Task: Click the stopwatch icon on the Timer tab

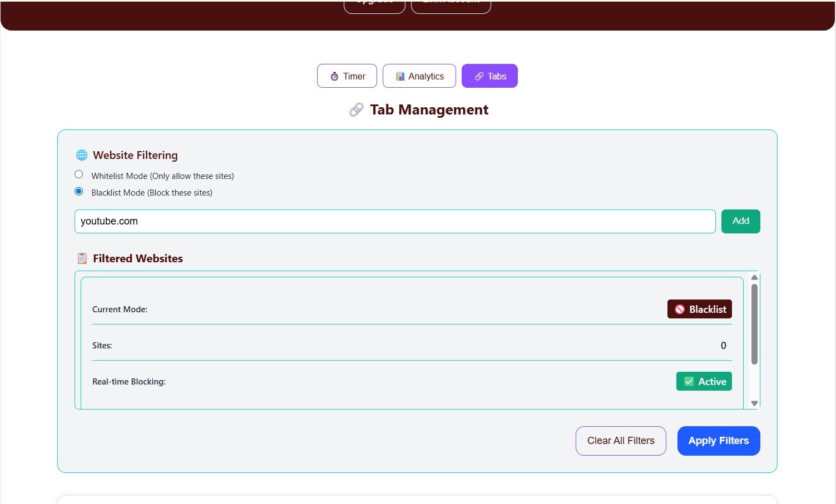Action: pos(335,76)
